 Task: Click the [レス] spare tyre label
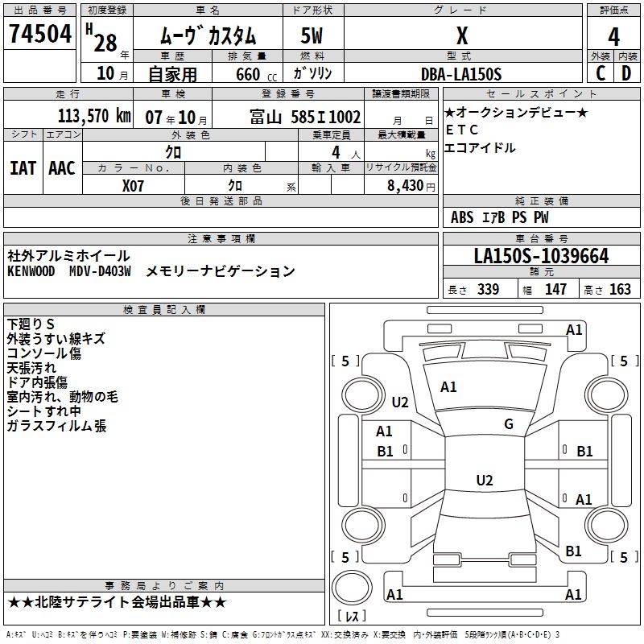352,616
